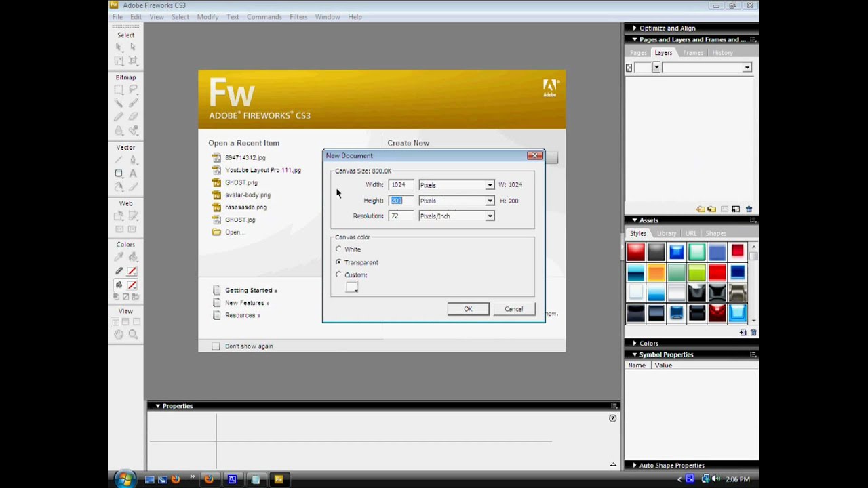Apply the orange style swatch
The width and height of the screenshot is (868, 488).
pos(656,273)
